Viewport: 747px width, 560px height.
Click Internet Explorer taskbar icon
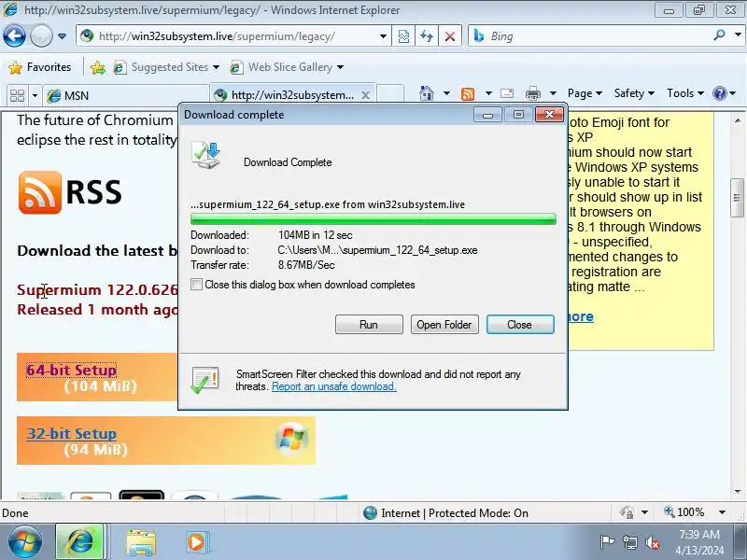tap(80, 542)
